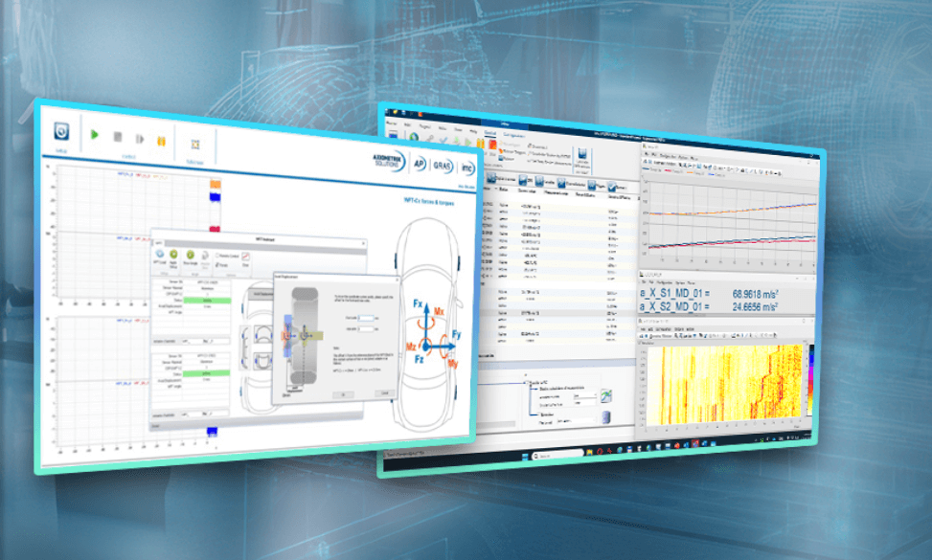Screen dimensions: 932x560
Task: Click Cancel in the displacement dialog
Action: [383, 393]
